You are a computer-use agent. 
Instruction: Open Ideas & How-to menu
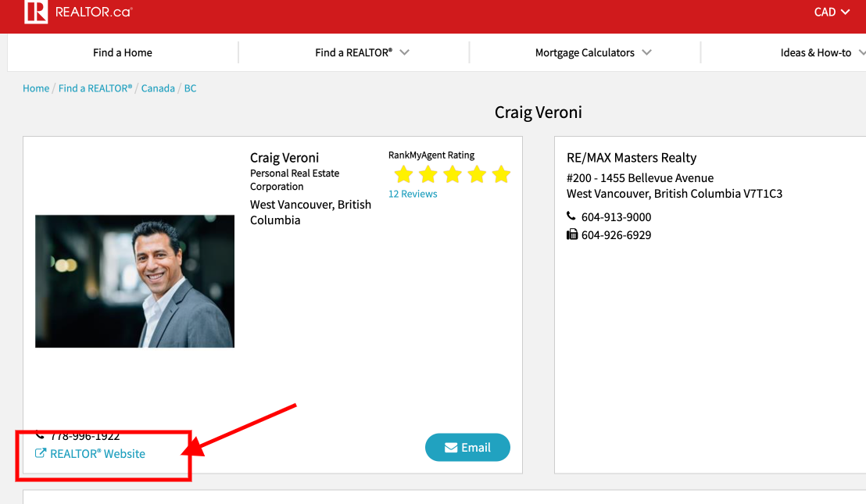[816, 52]
